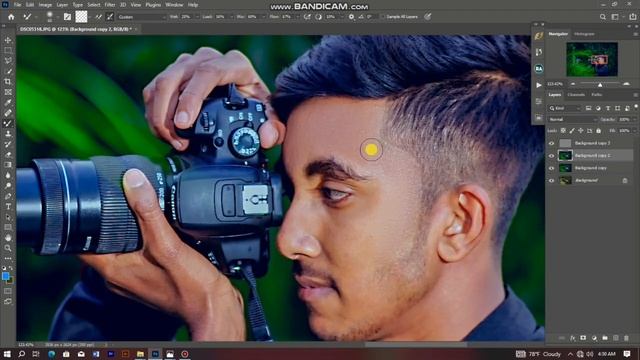The width and height of the screenshot is (640, 360).
Task: Select the Eyedropper tool
Action: coord(8,102)
